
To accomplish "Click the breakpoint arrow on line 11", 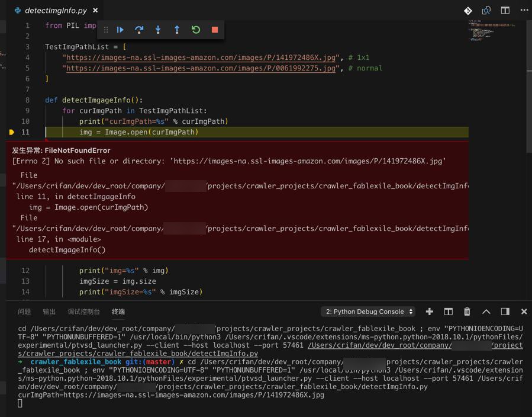I will (x=11, y=132).
